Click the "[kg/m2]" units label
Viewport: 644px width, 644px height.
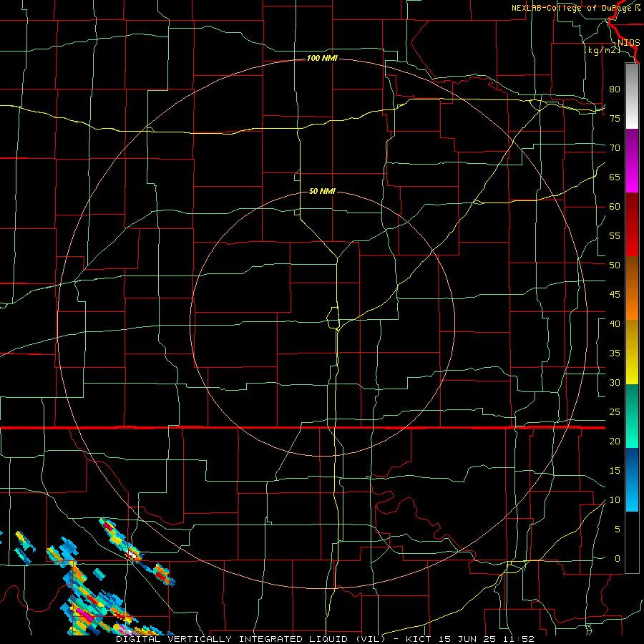coord(602,50)
